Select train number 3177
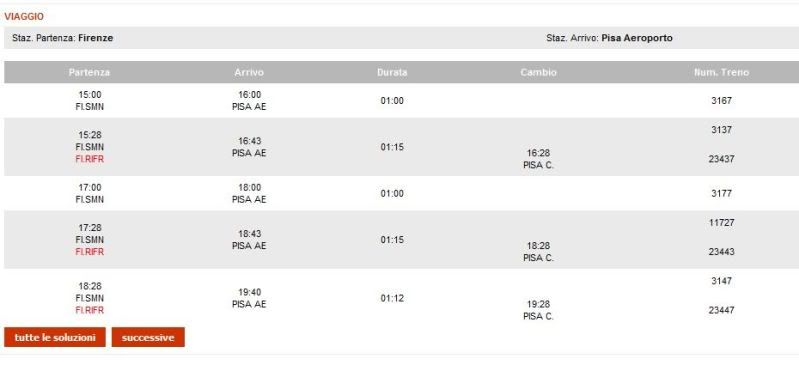This screenshot has width=799, height=365. click(x=721, y=194)
